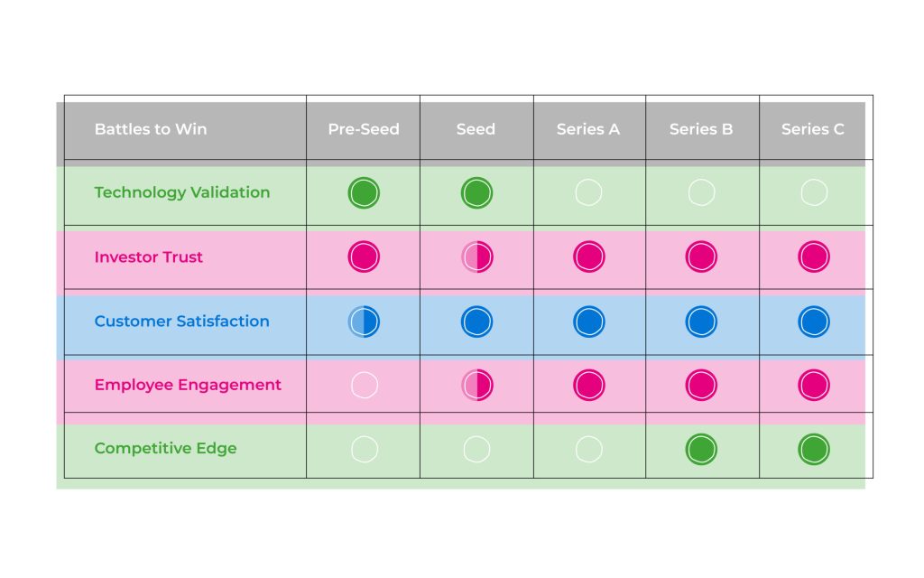This screenshot has width=924, height=578.
Task: Click the Investor Trust row label
Action: 149,257
